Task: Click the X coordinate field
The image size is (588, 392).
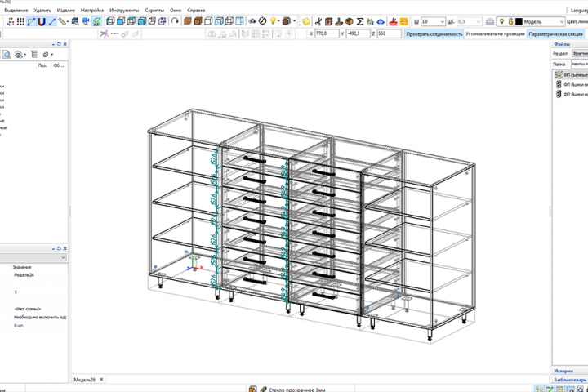Action: (327, 33)
